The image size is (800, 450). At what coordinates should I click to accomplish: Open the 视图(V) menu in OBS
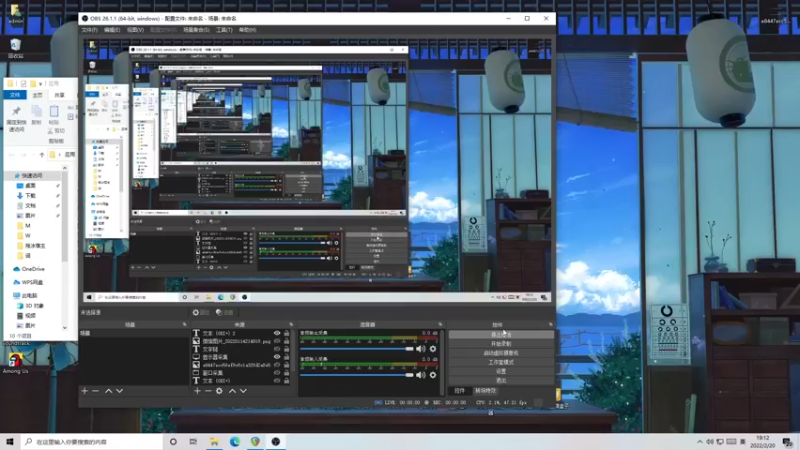pos(135,30)
